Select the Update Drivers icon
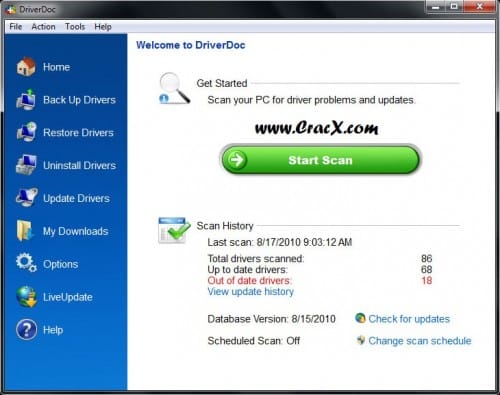 (26, 197)
